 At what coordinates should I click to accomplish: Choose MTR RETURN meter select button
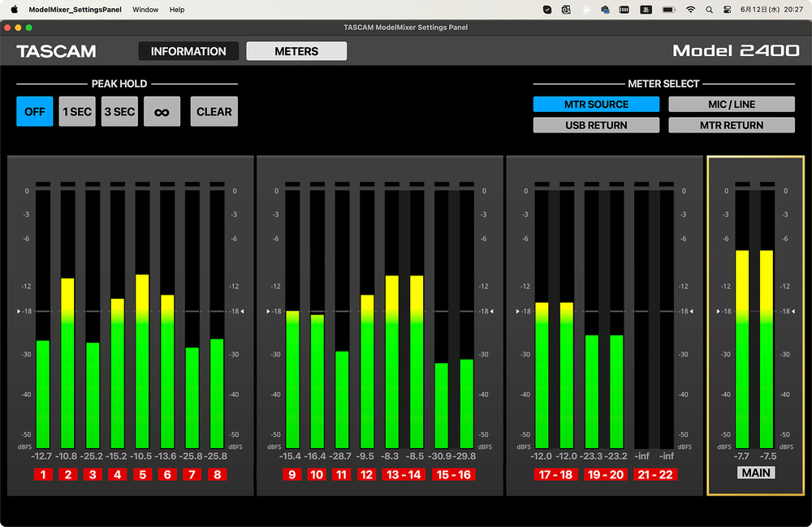point(731,125)
